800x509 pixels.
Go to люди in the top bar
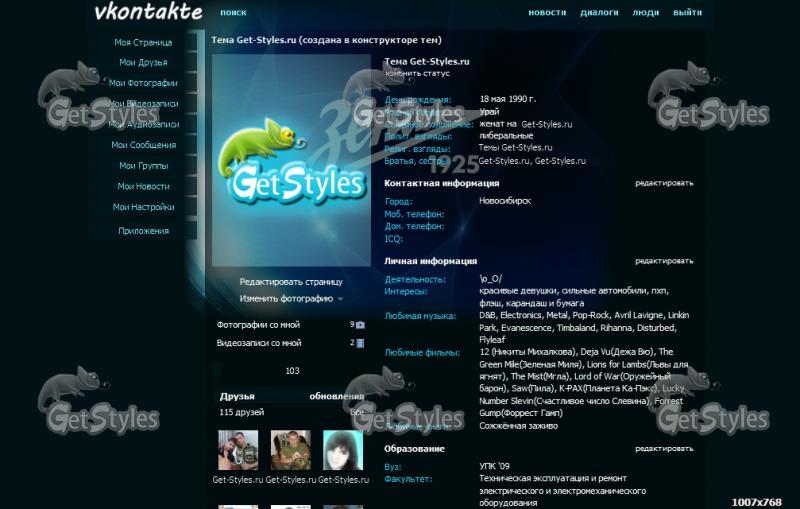click(646, 13)
